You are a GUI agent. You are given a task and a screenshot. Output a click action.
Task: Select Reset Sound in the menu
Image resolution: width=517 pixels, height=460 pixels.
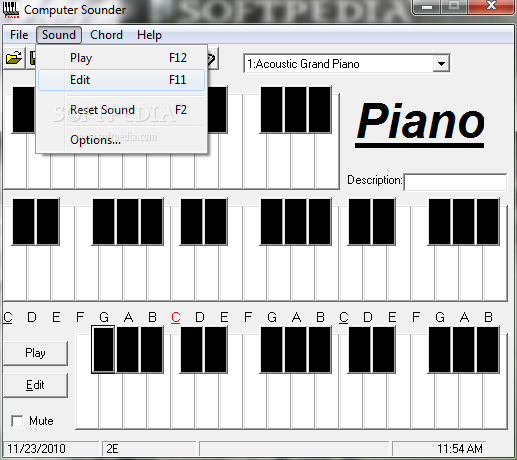[x=121, y=110]
